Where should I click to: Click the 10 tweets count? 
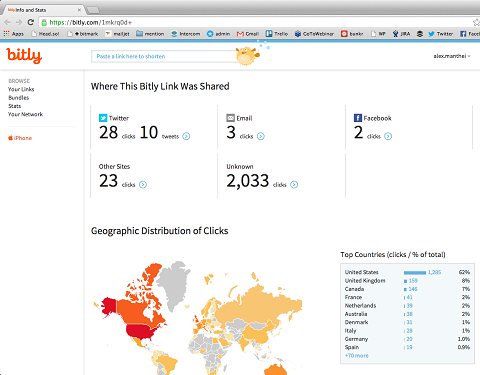click(149, 133)
